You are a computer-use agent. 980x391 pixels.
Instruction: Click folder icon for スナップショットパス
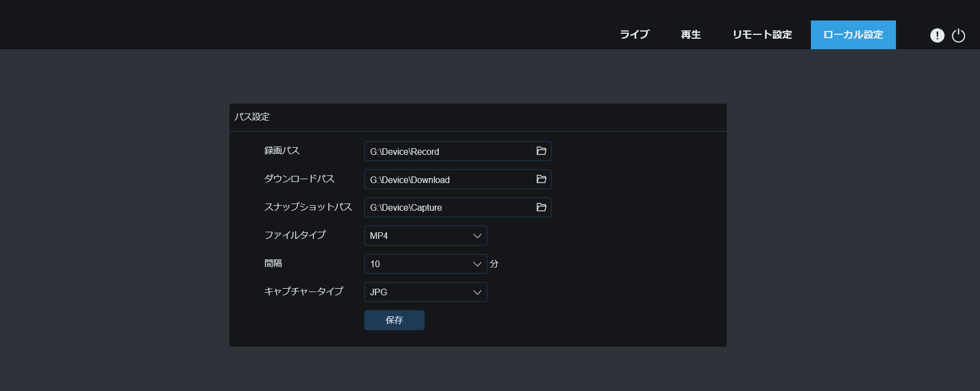coord(541,207)
